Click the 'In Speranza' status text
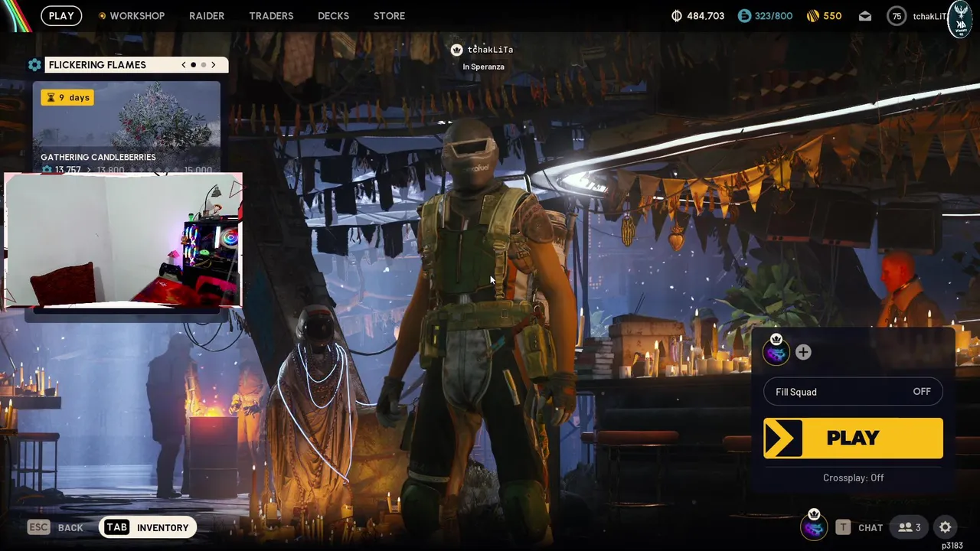The image size is (980, 551). [x=483, y=67]
